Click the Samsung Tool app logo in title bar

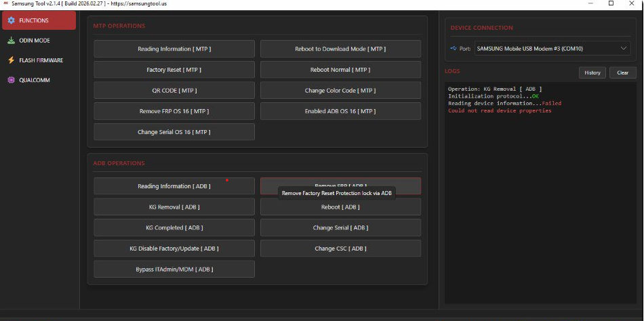point(5,4)
